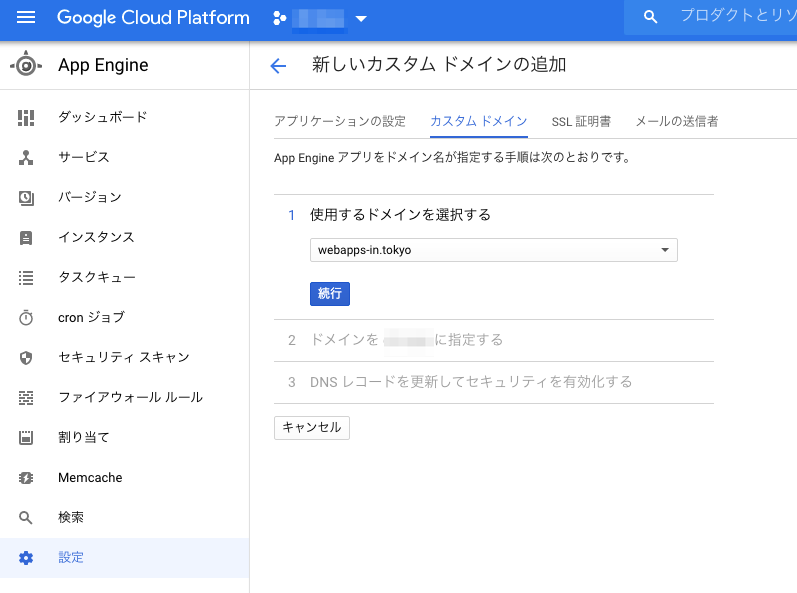
Task: Open the hamburger navigation menu
Action: pos(26,18)
